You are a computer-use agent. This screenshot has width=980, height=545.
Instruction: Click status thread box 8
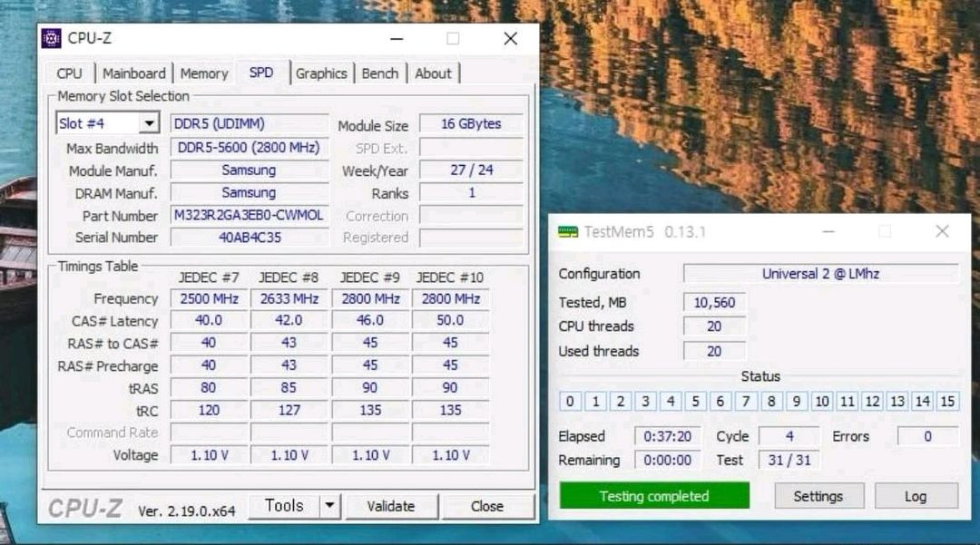coord(771,402)
